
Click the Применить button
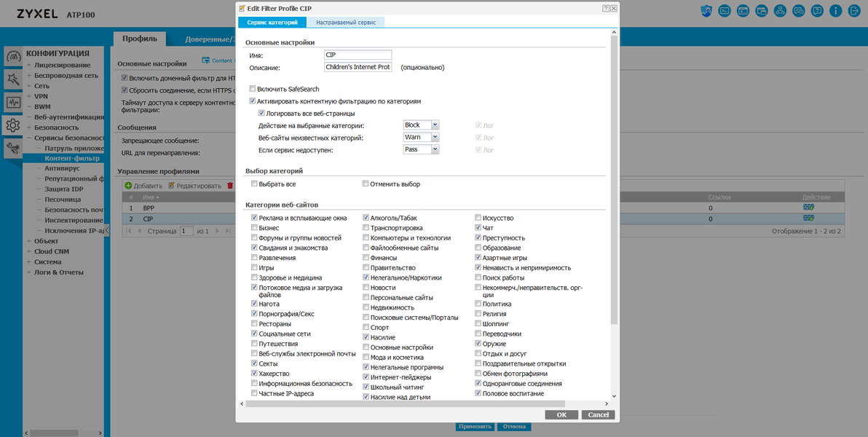(475, 427)
